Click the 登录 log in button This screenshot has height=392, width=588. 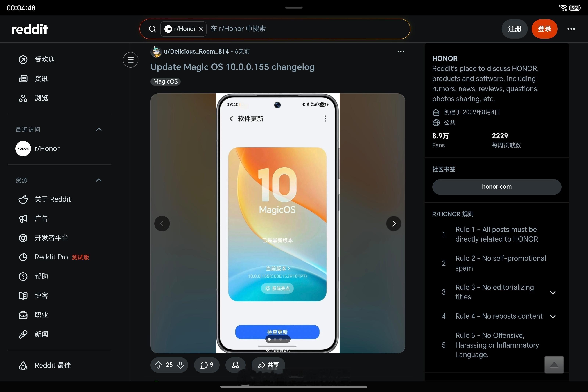coord(544,29)
